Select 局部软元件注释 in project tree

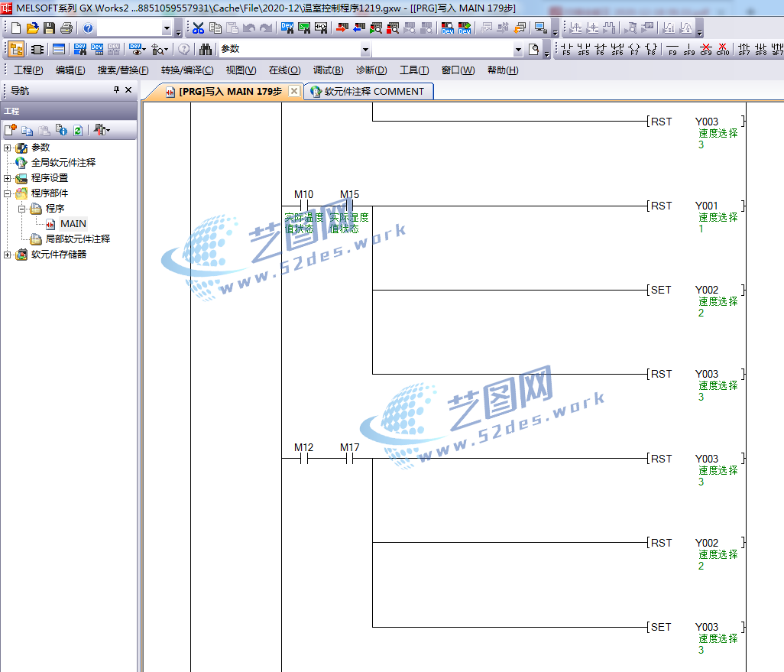pos(77,239)
